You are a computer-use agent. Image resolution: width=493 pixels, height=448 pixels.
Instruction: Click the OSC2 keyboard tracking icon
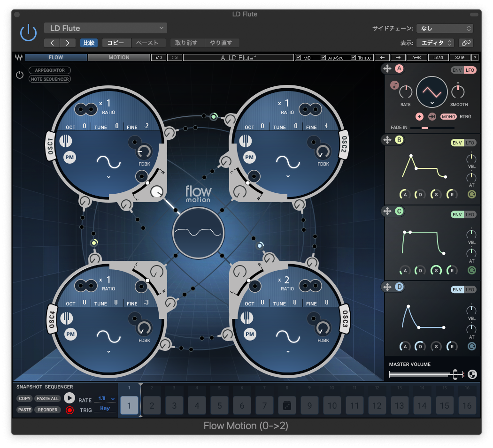click(x=245, y=141)
